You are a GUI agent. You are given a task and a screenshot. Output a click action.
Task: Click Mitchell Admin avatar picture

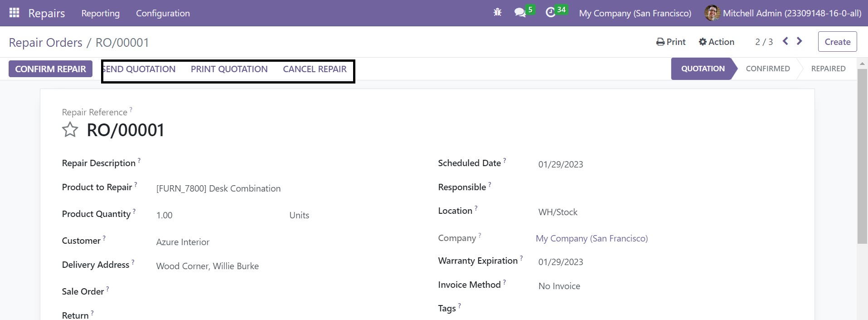(712, 13)
